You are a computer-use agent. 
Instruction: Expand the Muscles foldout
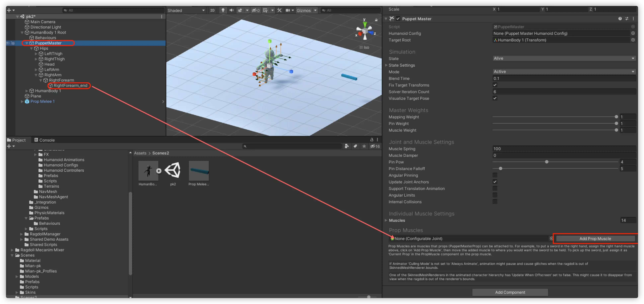tap(386, 220)
